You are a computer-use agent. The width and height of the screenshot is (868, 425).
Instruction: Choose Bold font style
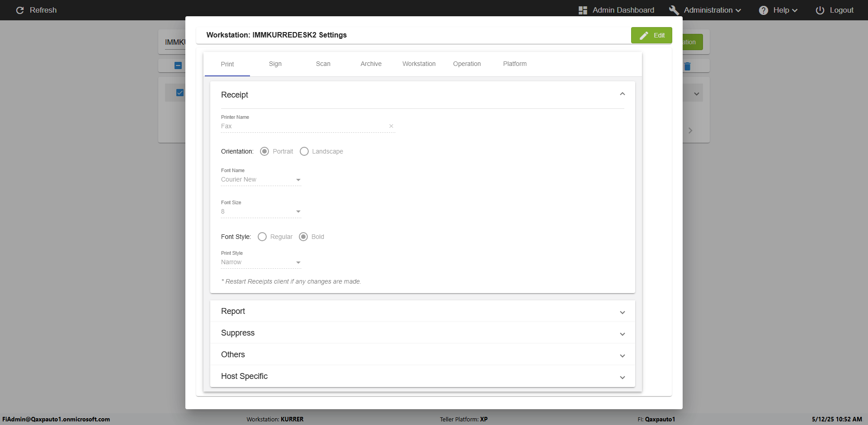[303, 237]
